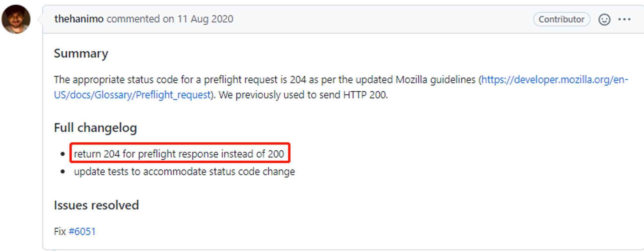
Task: Open the developer.mozilla.org guidelines link
Action: [x=554, y=80]
